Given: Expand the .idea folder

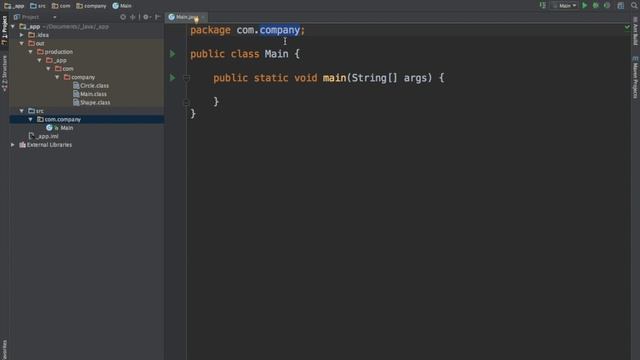Looking at the screenshot, I should (22, 35).
